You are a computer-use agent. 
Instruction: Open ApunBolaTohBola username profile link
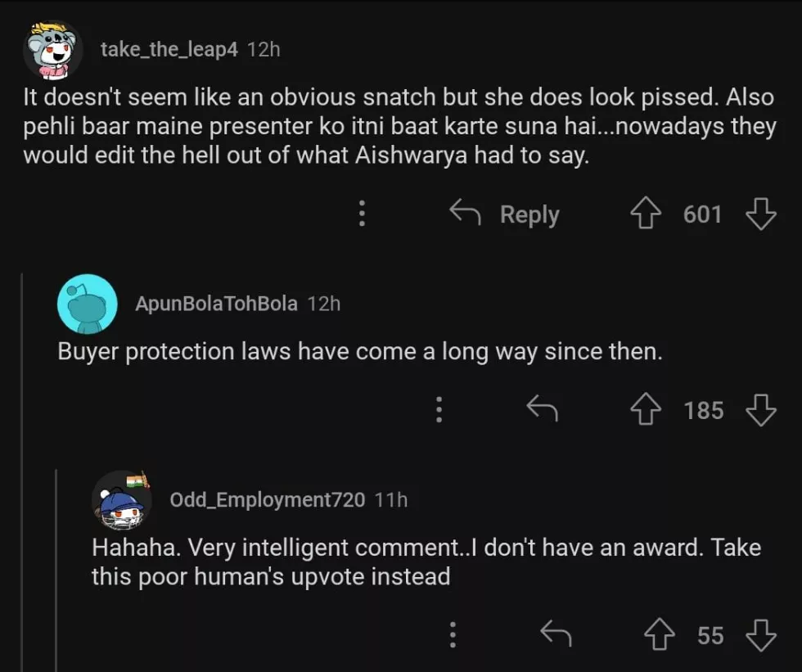tap(216, 304)
